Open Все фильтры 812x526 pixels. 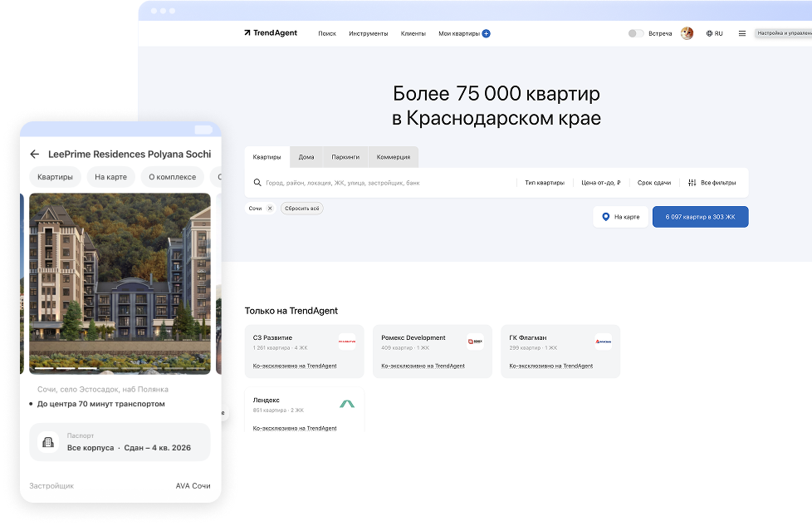tap(712, 183)
